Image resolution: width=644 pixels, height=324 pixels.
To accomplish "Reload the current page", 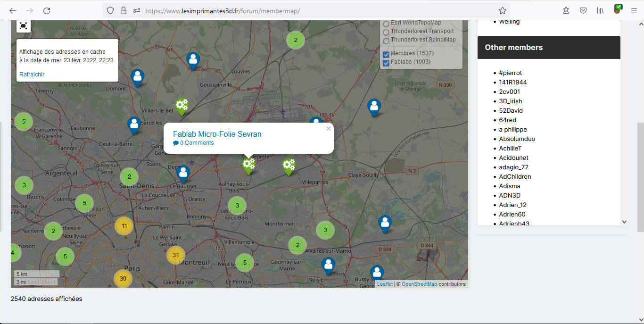I will [x=47, y=10].
